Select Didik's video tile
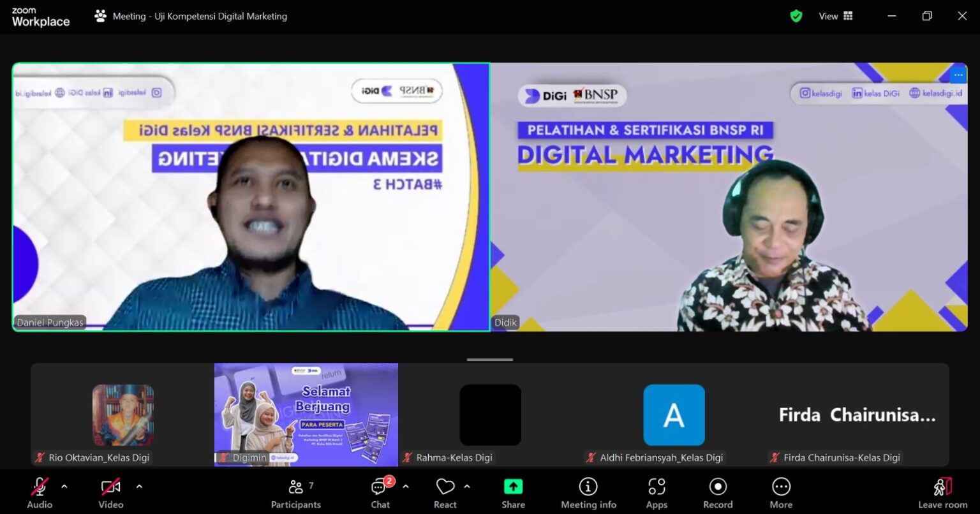980x514 pixels. pos(729,197)
